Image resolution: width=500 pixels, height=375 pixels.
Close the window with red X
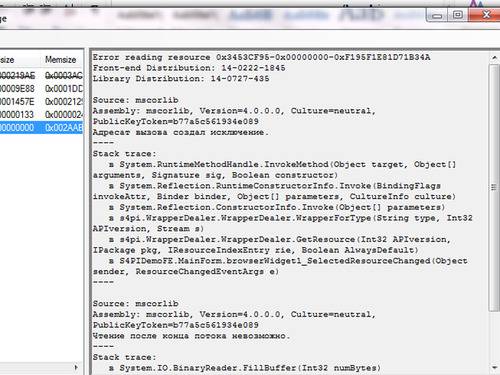(x=486, y=15)
